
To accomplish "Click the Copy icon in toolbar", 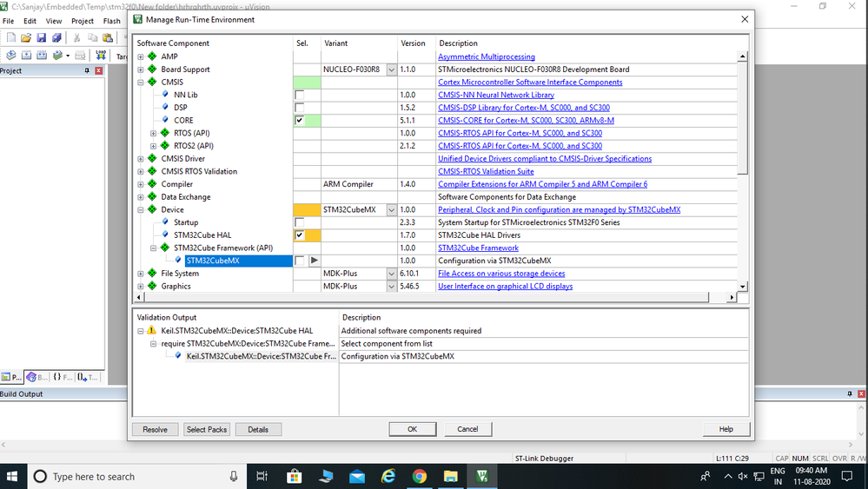I will click(x=92, y=37).
